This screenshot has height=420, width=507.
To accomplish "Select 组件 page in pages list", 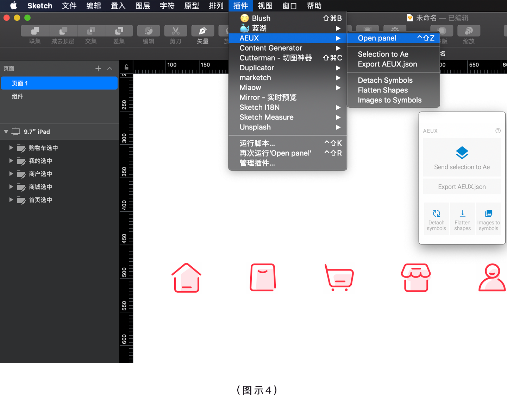I will pyautogui.click(x=59, y=96).
